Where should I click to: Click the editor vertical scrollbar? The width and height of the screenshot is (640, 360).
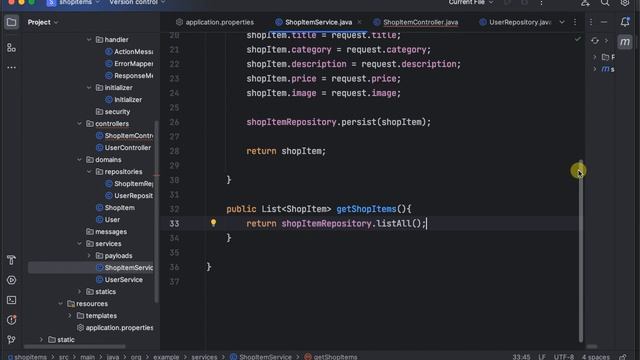pyautogui.click(x=581, y=251)
